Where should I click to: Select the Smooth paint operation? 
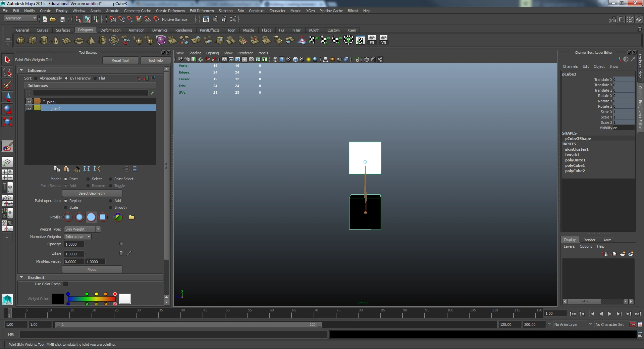111,207
